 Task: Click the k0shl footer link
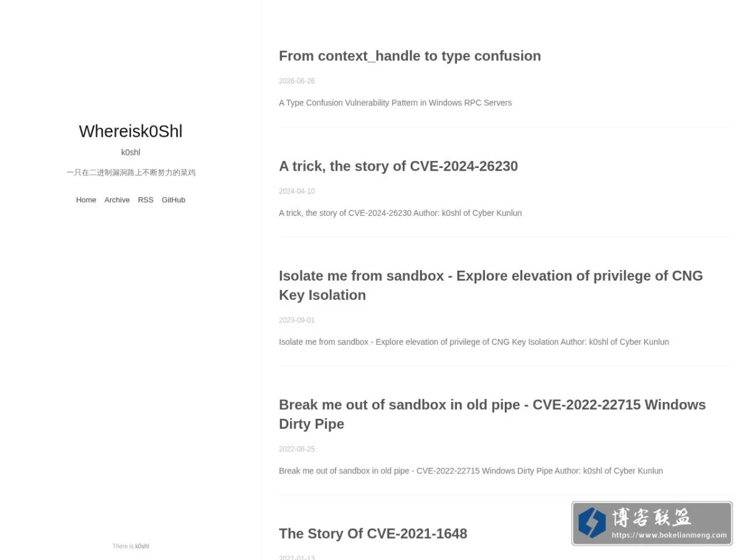(142, 546)
